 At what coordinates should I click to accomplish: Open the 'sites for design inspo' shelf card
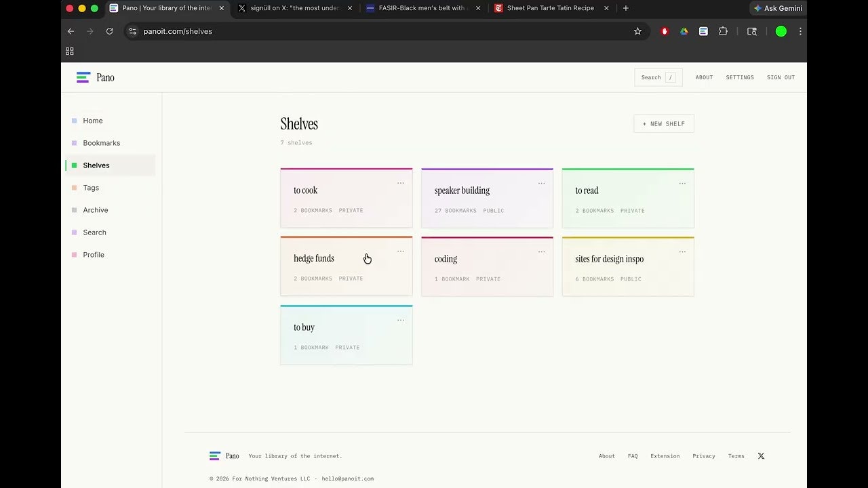tap(628, 266)
